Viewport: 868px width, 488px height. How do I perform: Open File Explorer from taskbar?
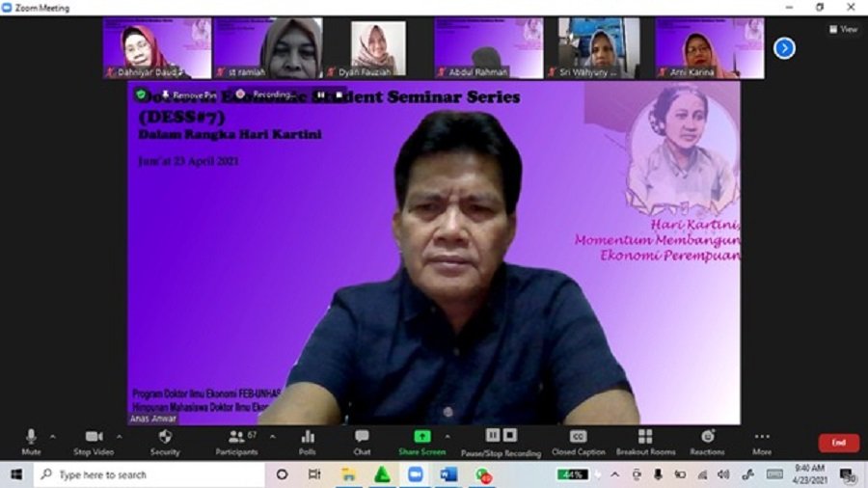(x=348, y=474)
